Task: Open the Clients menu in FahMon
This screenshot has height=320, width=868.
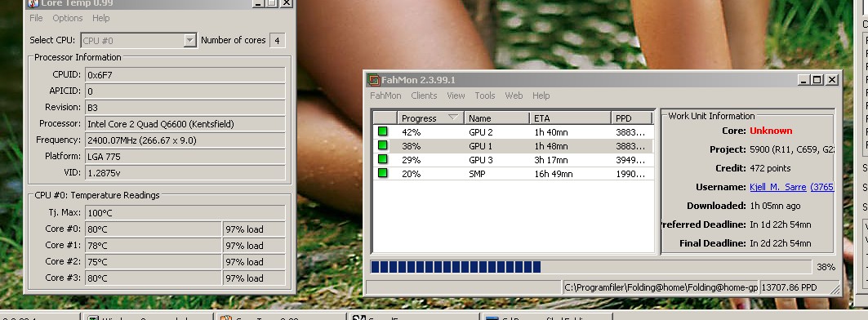Action: tap(424, 96)
